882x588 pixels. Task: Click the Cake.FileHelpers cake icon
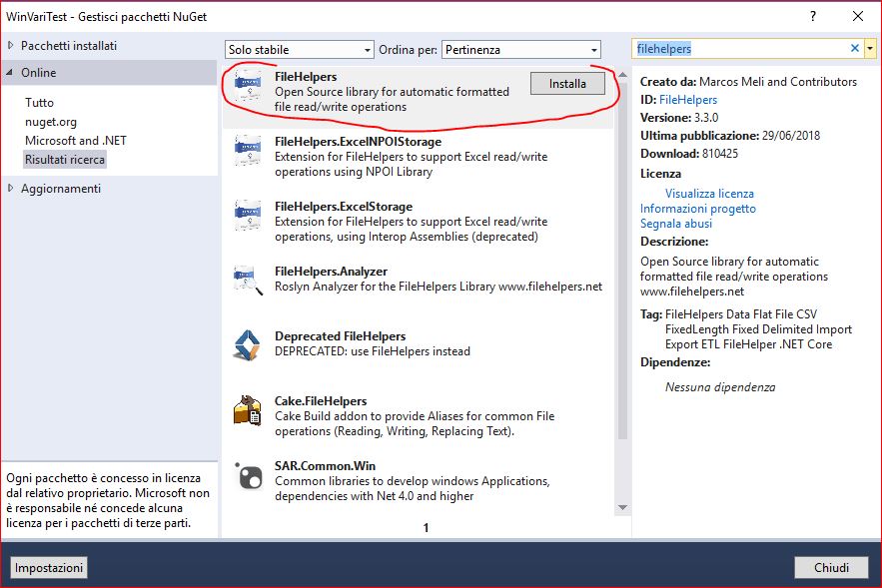click(x=248, y=409)
